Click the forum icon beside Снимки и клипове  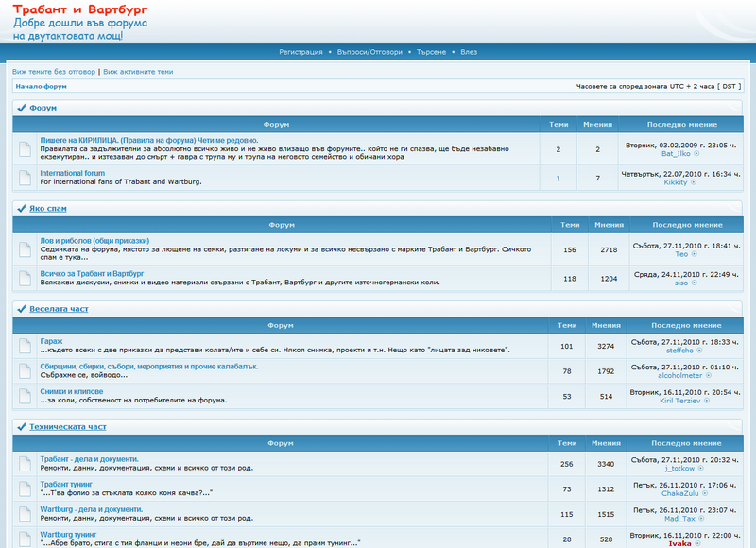pos(25,396)
